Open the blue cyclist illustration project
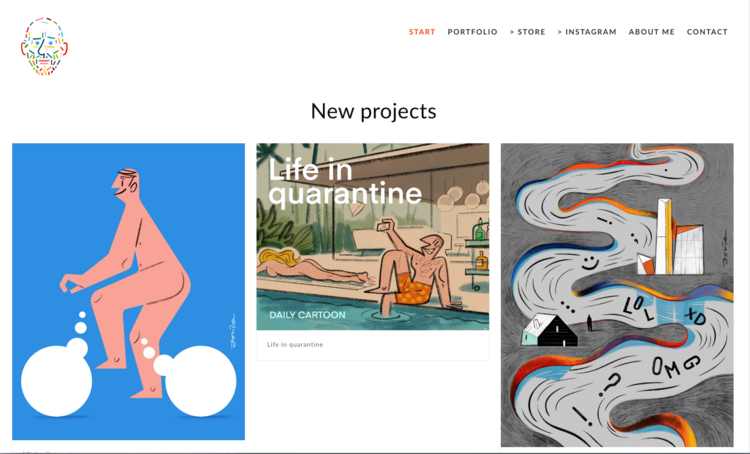 pyautogui.click(x=128, y=291)
